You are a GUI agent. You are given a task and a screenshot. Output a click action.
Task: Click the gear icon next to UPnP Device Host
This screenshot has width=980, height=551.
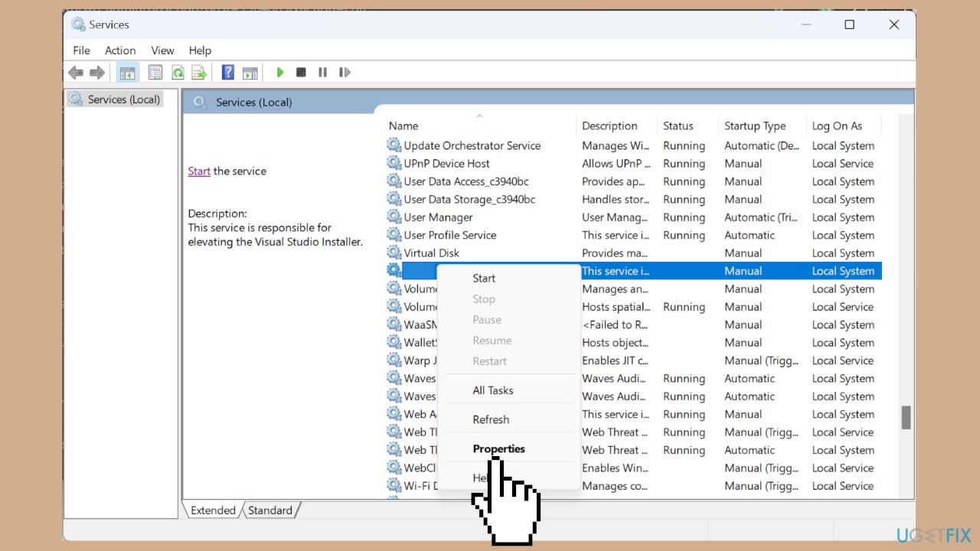[x=394, y=163]
